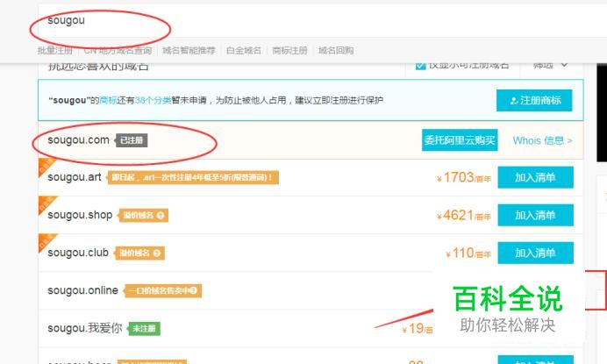Add sougou.shop to the list
The height and width of the screenshot is (364, 607).
tap(535, 215)
